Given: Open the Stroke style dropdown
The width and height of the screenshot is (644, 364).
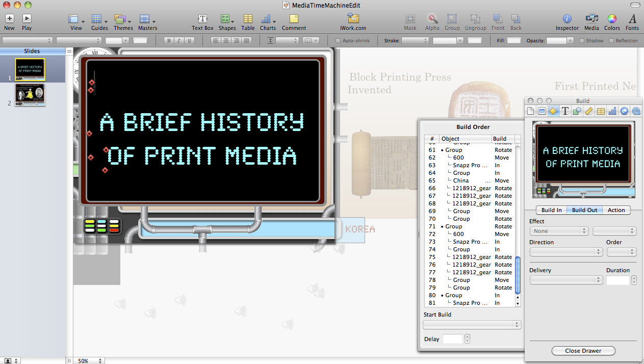Looking at the screenshot, I should (x=415, y=41).
